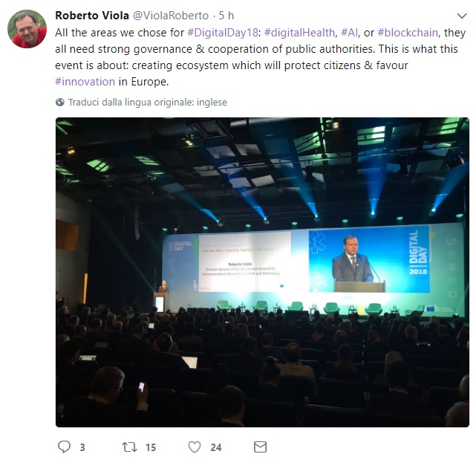Open Roberto Viola's profile avatar
Screen dimensions: 476x457
27,28
